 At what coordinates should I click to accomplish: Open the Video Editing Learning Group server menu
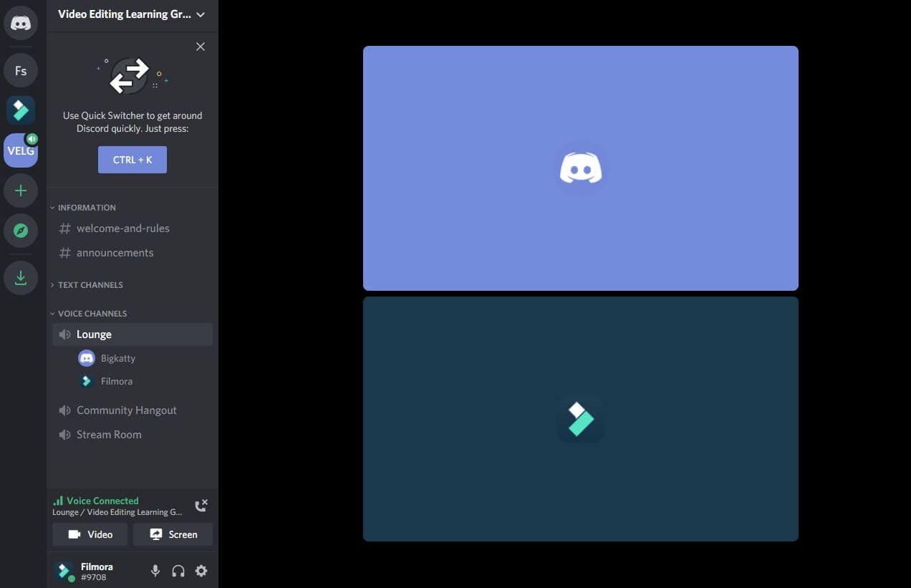pyautogui.click(x=132, y=14)
